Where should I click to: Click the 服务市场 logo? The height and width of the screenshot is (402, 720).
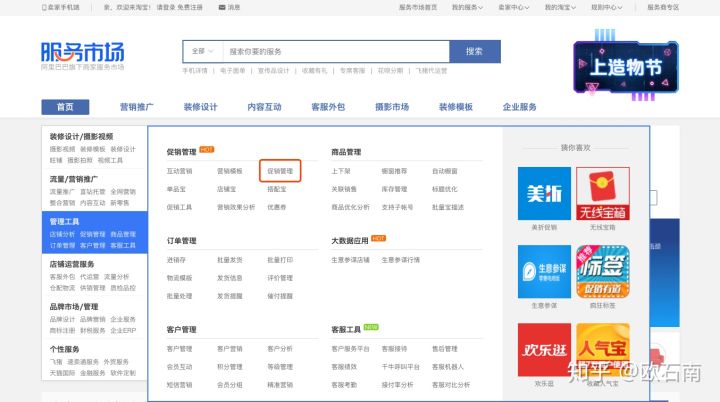click(x=83, y=53)
